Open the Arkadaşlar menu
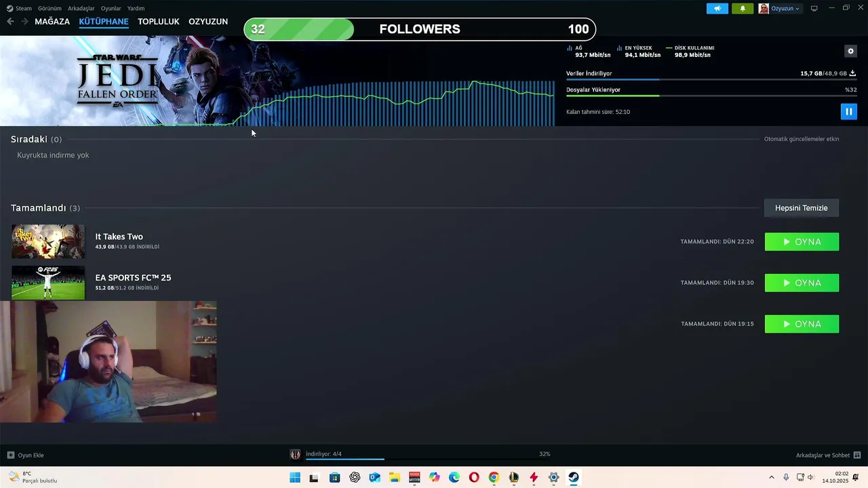Image resolution: width=868 pixels, height=488 pixels. (81, 8)
